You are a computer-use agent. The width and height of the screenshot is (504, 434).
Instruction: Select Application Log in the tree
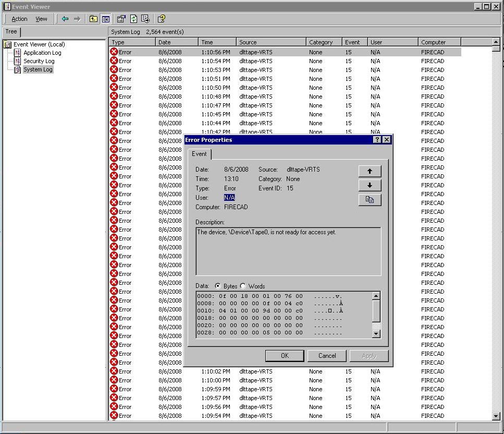42,53
